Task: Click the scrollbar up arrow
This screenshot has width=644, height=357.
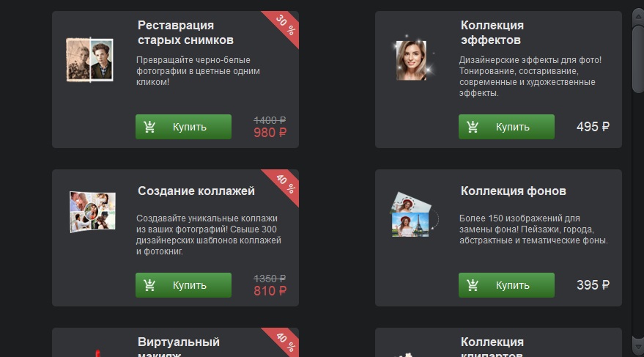Action: tap(638, 17)
